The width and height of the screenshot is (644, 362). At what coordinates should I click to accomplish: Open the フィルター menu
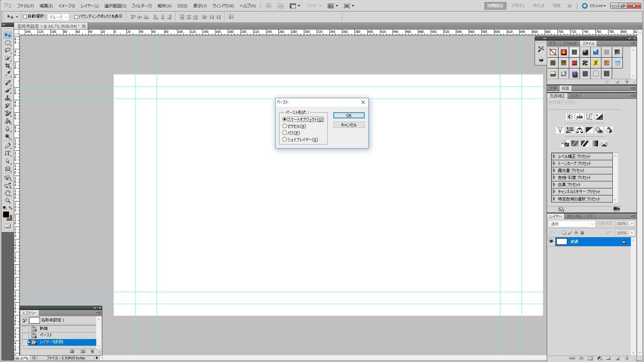141,6
